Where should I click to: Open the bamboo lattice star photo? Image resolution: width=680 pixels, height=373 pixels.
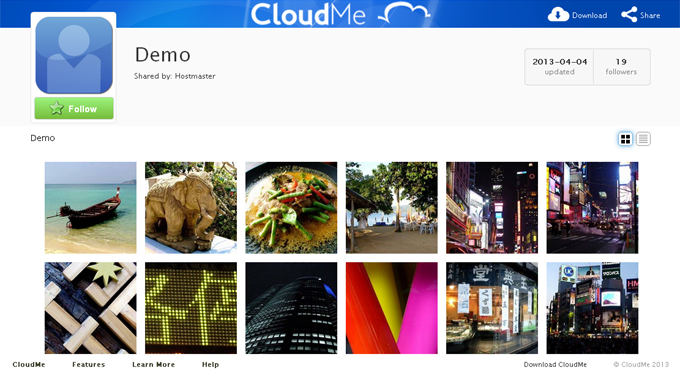pos(90,308)
